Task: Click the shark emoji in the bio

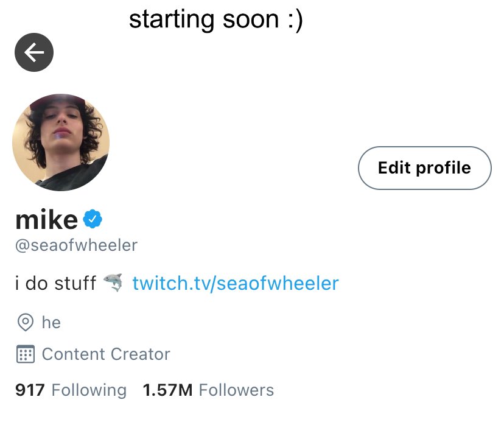Action: pyautogui.click(x=113, y=283)
